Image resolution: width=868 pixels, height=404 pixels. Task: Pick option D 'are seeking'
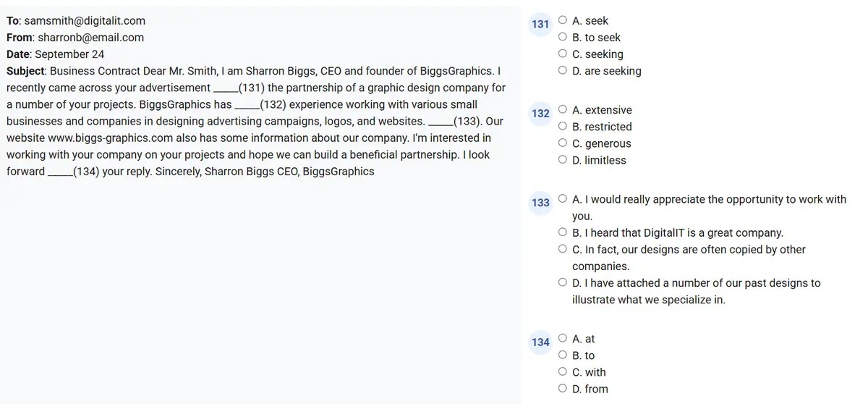tap(563, 71)
